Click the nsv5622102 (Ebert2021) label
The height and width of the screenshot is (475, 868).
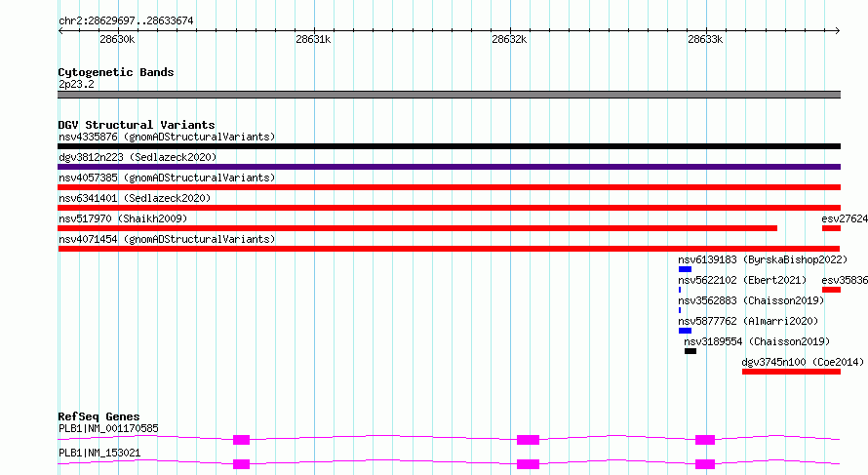(742, 280)
